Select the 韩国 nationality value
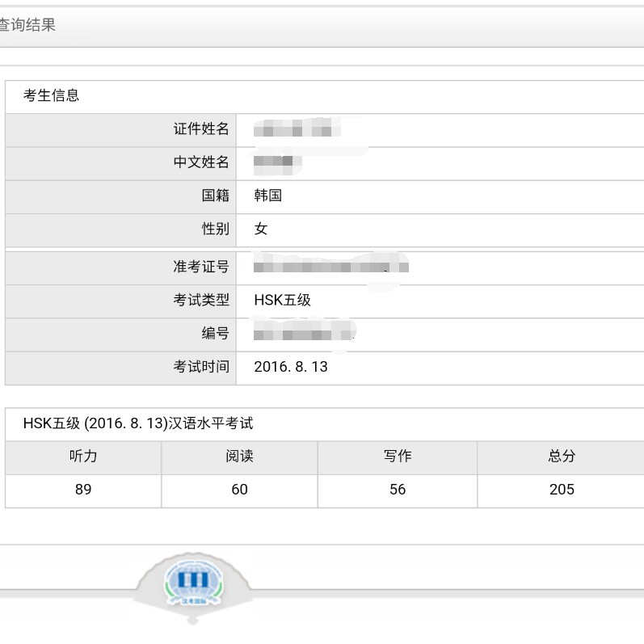This screenshot has height=644, width=644. [x=267, y=195]
